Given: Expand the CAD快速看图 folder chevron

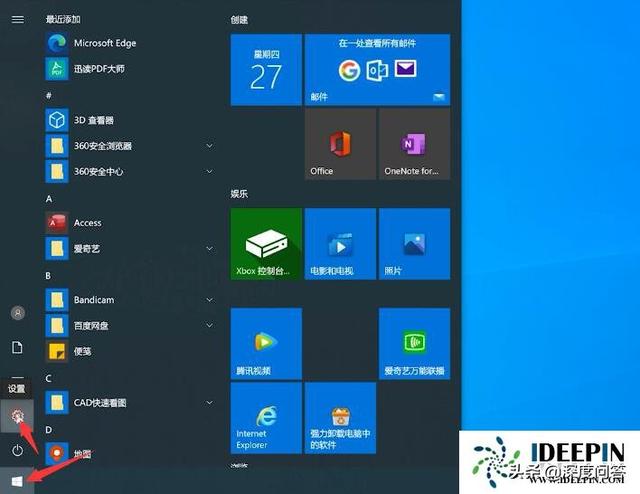Looking at the screenshot, I should point(209,403).
